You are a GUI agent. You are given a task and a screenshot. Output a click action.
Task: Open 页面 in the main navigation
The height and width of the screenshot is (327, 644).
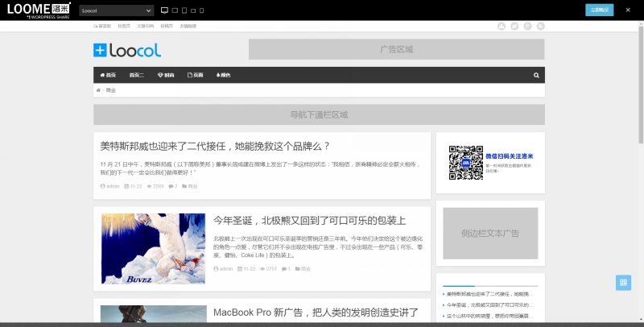tap(195, 75)
